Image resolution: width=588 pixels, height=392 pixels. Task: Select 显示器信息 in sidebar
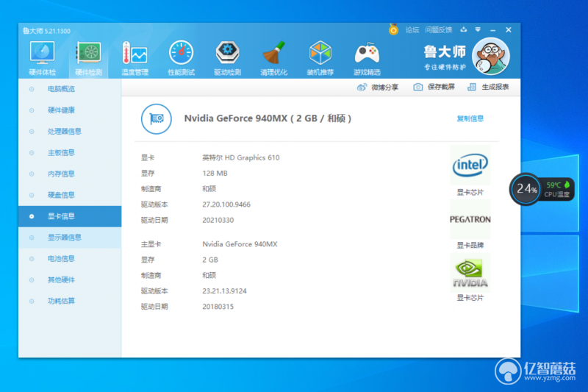(70, 238)
